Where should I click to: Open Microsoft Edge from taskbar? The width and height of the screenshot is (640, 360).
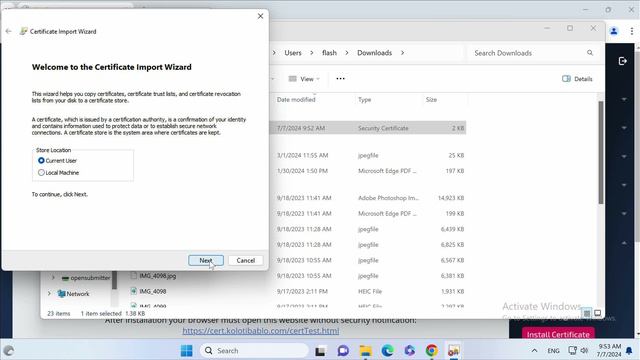click(x=388, y=351)
